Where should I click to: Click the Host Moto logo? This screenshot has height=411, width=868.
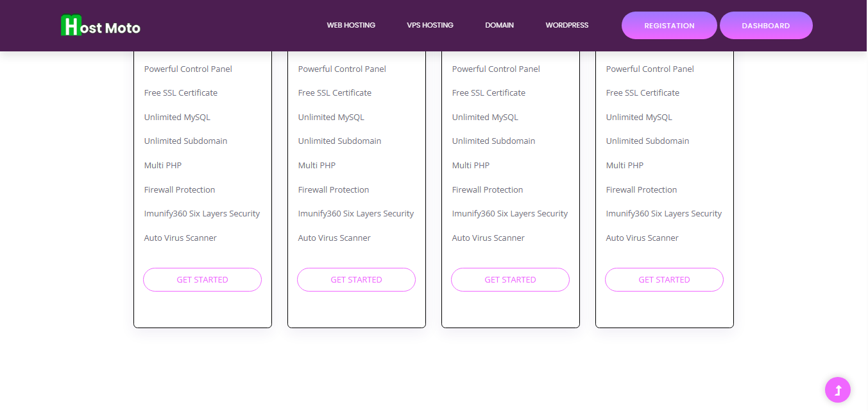[101, 26]
